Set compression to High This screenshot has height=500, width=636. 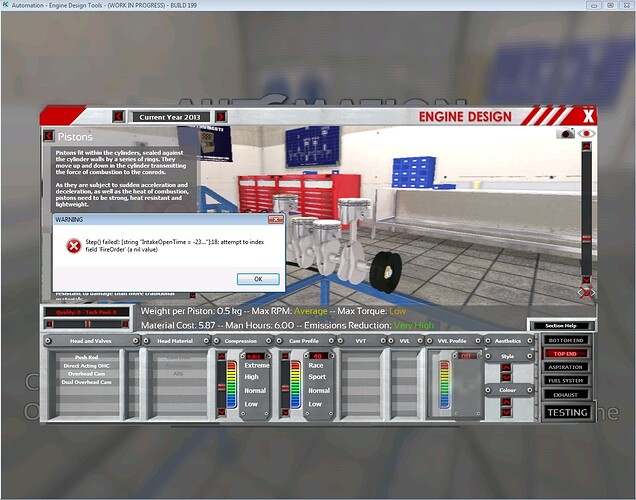pyautogui.click(x=251, y=377)
